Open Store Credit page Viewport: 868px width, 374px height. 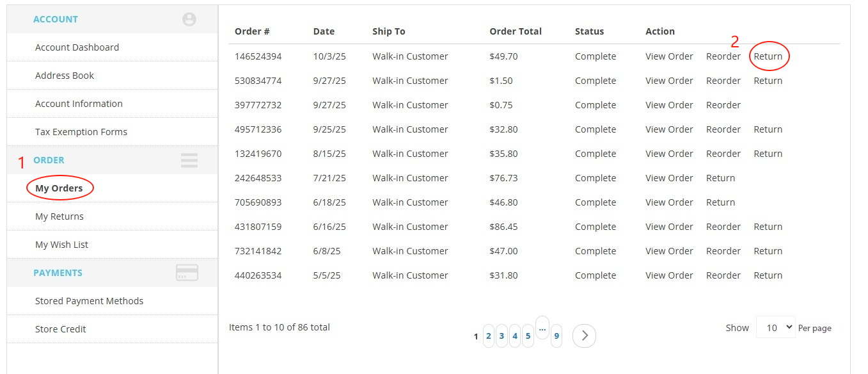61,329
